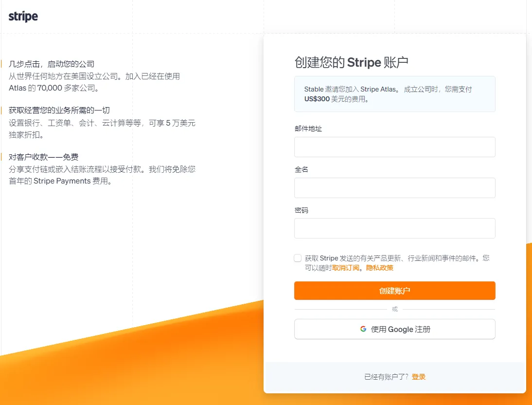
Task: Click the heading 创建您的 Stripe 账户
Action: point(351,62)
